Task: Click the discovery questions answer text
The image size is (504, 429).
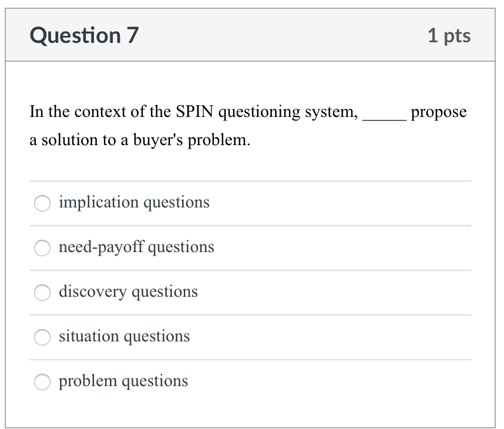Action: [128, 291]
